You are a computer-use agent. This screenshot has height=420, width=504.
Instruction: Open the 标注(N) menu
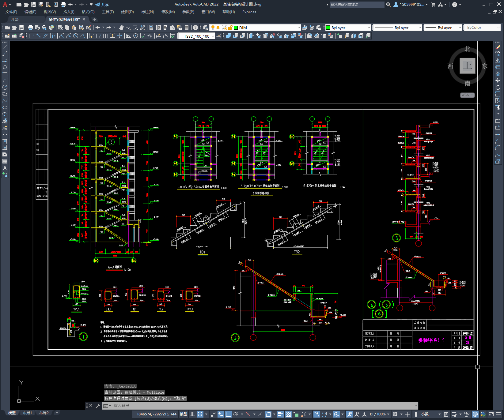pos(147,12)
